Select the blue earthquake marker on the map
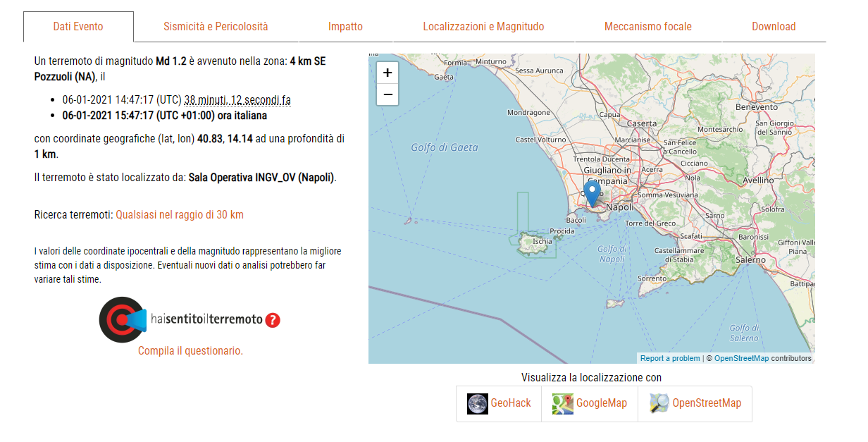The image size is (868, 442). (591, 197)
